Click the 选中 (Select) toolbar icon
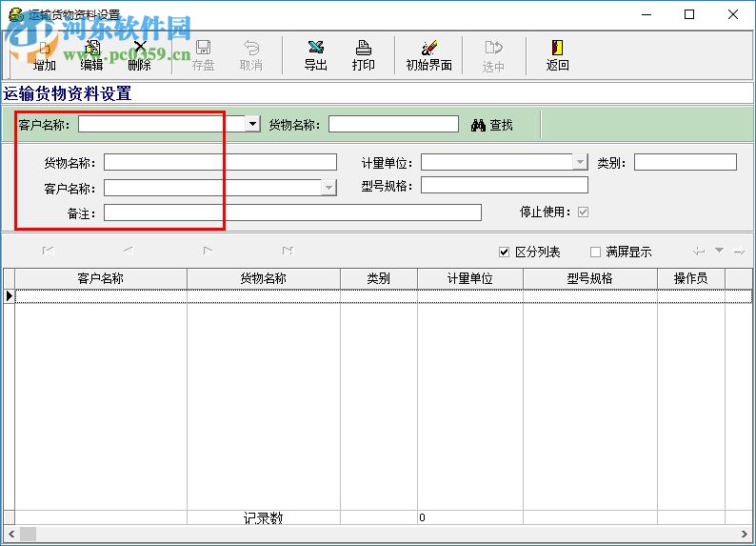This screenshot has height=546, width=756. pos(493,55)
